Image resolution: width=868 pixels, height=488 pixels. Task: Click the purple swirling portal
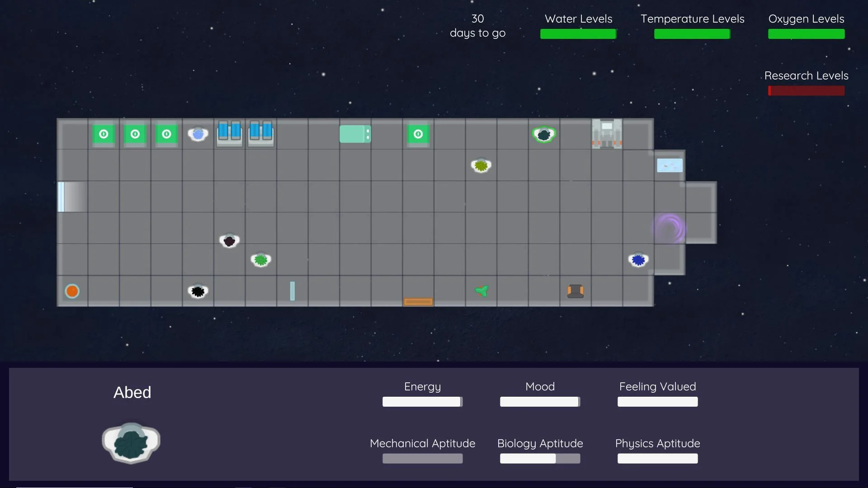[x=669, y=228]
